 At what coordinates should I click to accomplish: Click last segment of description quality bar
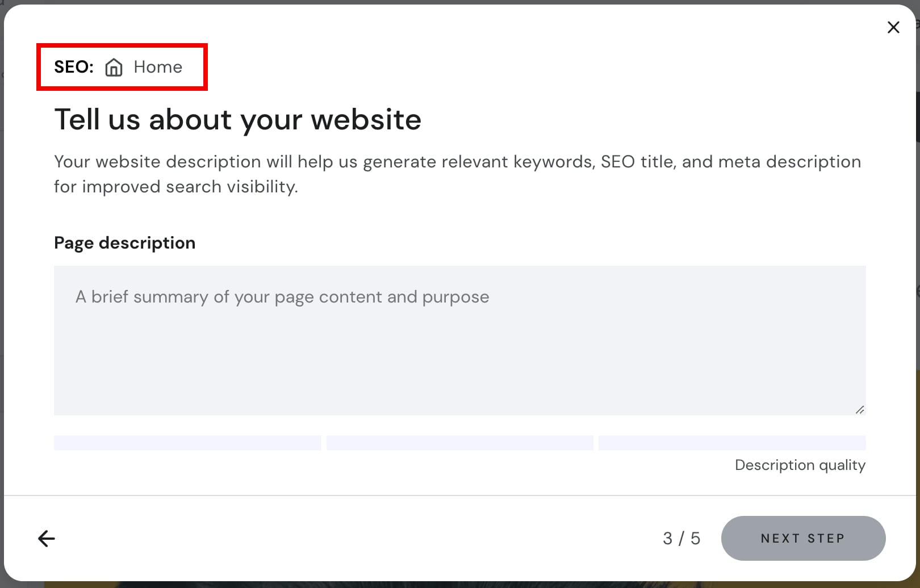[731, 443]
